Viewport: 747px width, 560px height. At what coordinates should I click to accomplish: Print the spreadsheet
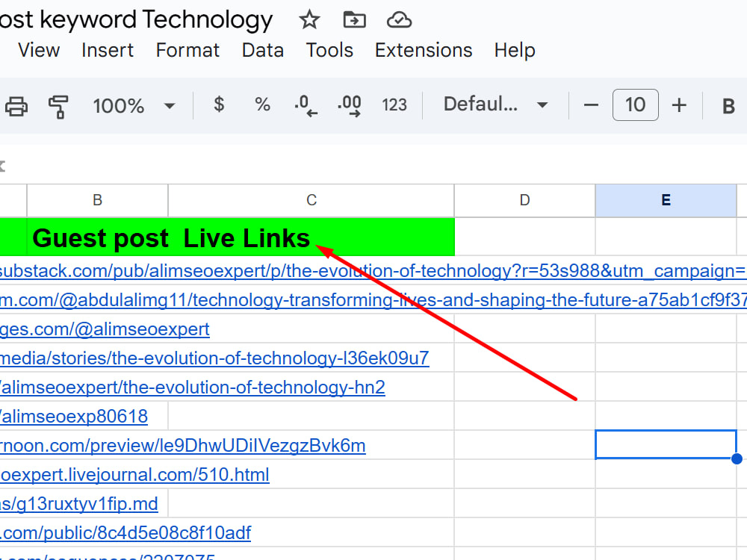pos(16,105)
